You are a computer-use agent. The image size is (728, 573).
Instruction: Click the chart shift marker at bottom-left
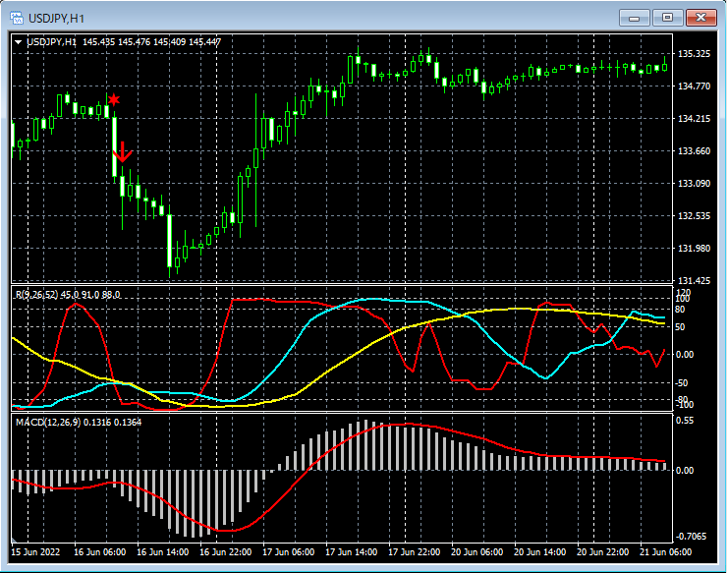coord(13,542)
